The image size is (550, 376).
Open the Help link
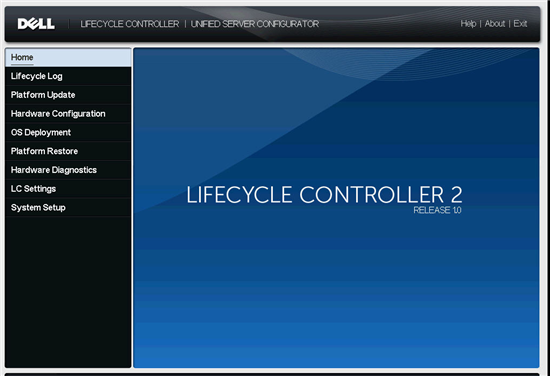(468, 24)
